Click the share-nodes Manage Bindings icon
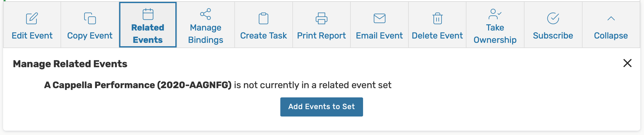 click(x=206, y=14)
